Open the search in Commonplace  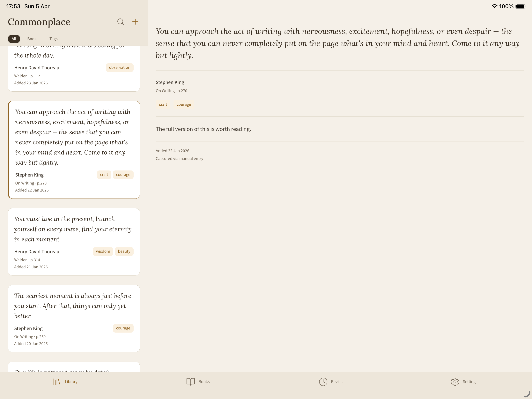point(121,22)
